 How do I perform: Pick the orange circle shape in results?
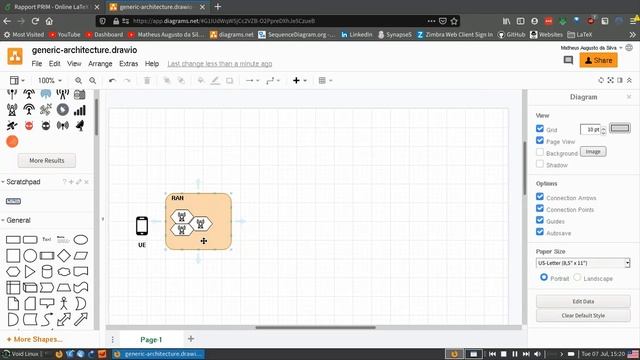(12, 142)
